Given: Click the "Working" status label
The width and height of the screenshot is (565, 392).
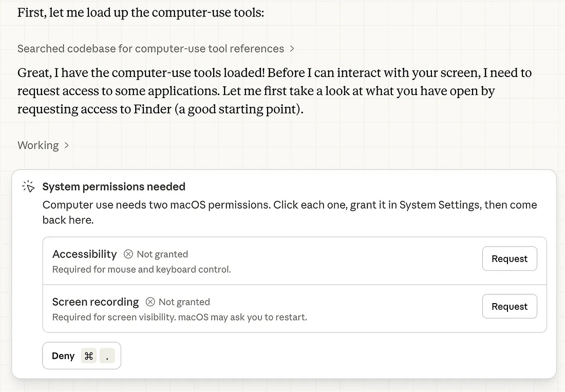Looking at the screenshot, I should [x=38, y=145].
